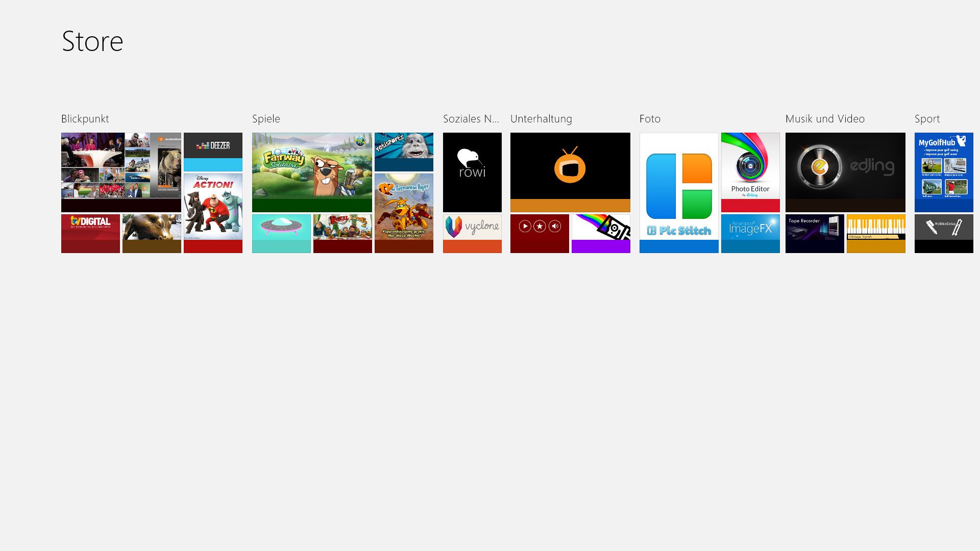Open the Yetisports game tile
The image size is (980, 551).
pos(403,152)
